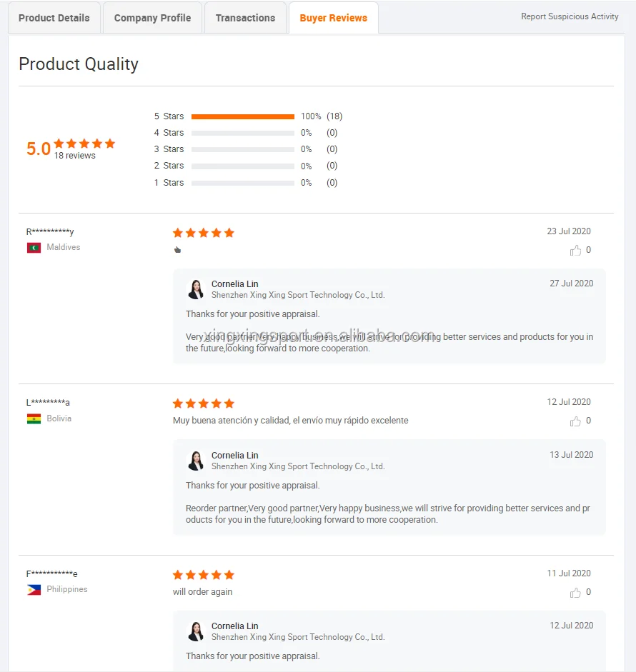Screen dimensions: 636x672
Task: Click the 18 reviews count text
Action: tap(74, 156)
